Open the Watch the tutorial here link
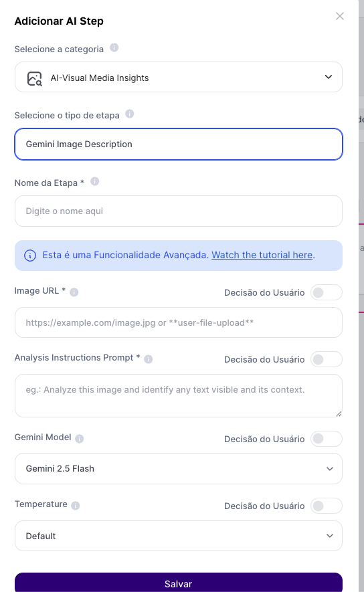 [262, 255]
